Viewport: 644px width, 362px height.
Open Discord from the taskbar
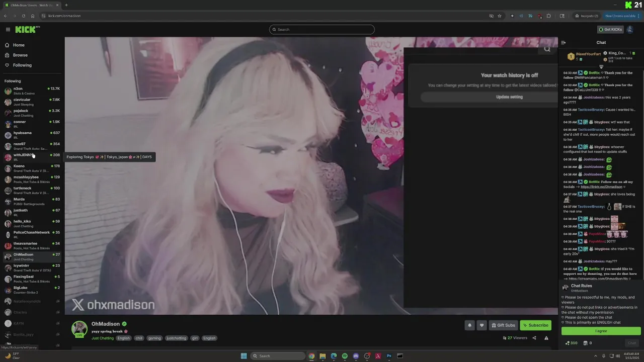click(356, 356)
